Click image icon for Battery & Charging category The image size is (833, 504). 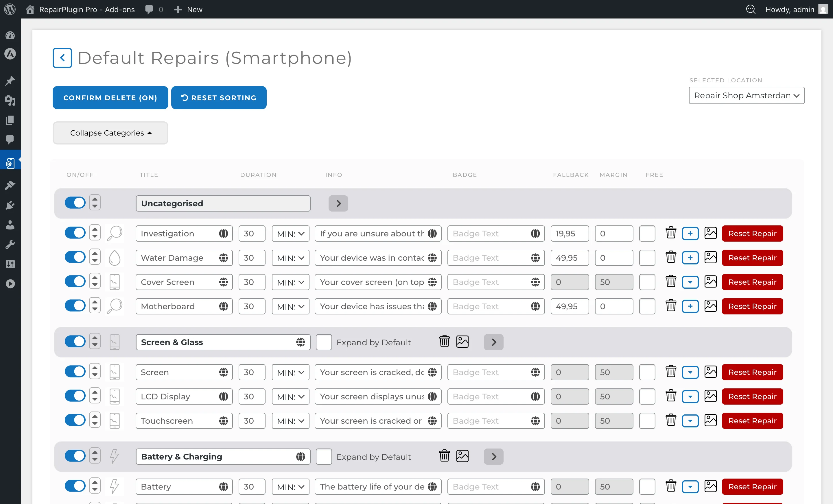click(462, 456)
